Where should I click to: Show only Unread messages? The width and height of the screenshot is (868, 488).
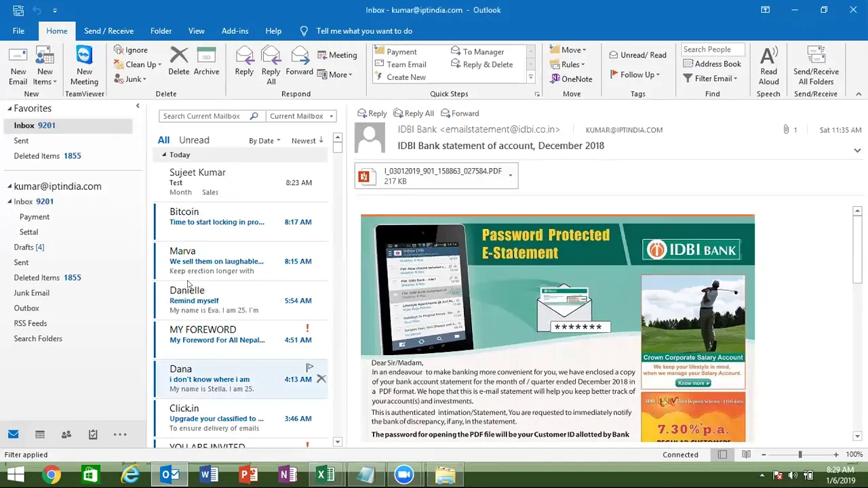coord(194,140)
